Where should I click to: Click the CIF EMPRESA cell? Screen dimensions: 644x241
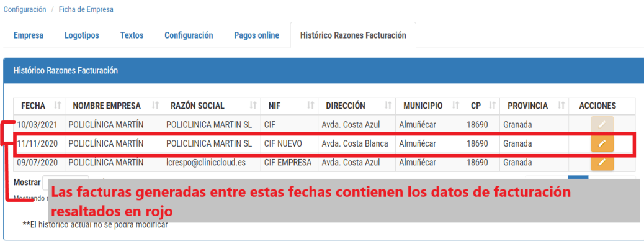pyautogui.click(x=289, y=163)
